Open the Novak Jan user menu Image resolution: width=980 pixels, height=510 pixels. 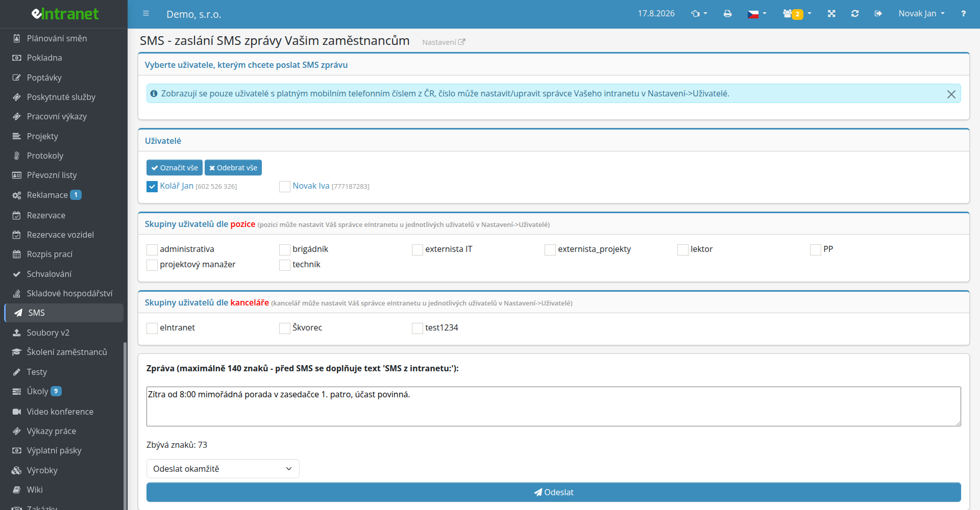click(921, 14)
